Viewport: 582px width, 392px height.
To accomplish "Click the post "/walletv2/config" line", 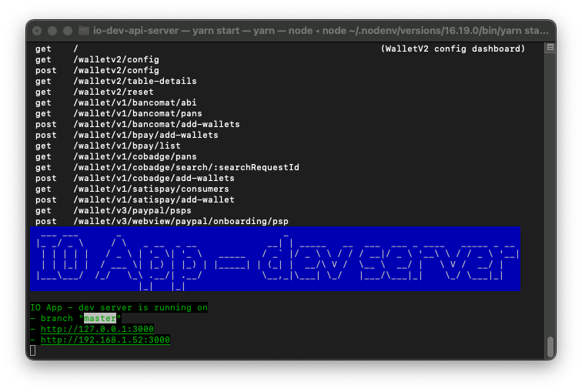I will [x=97, y=70].
